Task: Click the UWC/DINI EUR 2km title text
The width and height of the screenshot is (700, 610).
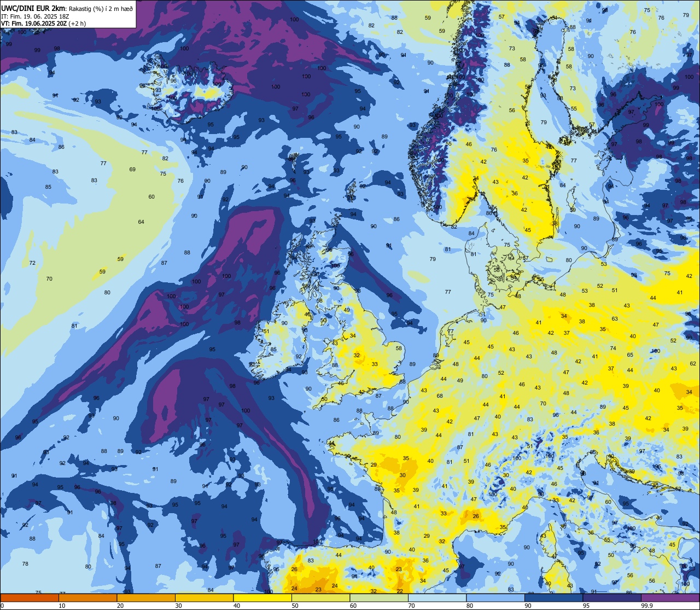Action: point(34,8)
